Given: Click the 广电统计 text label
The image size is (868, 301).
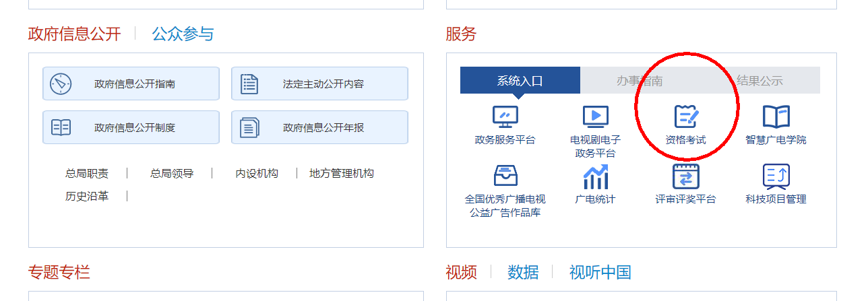Looking at the screenshot, I should [595, 199].
